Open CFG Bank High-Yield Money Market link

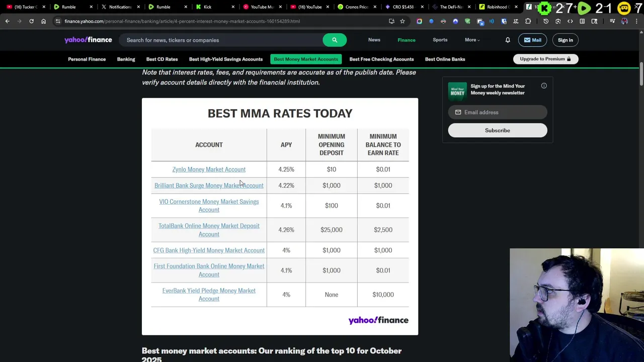(209, 250)
